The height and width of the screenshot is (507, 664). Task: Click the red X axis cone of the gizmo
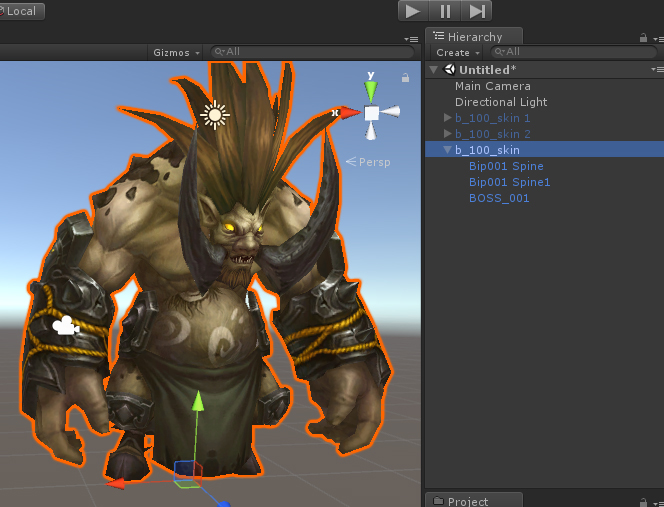pos(351,113)
